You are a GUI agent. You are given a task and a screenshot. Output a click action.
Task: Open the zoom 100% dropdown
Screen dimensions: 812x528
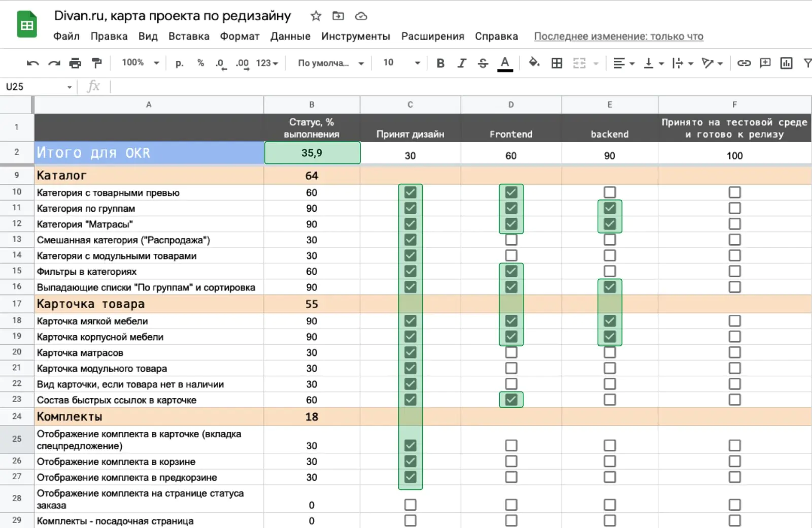(x=141, y=62)
